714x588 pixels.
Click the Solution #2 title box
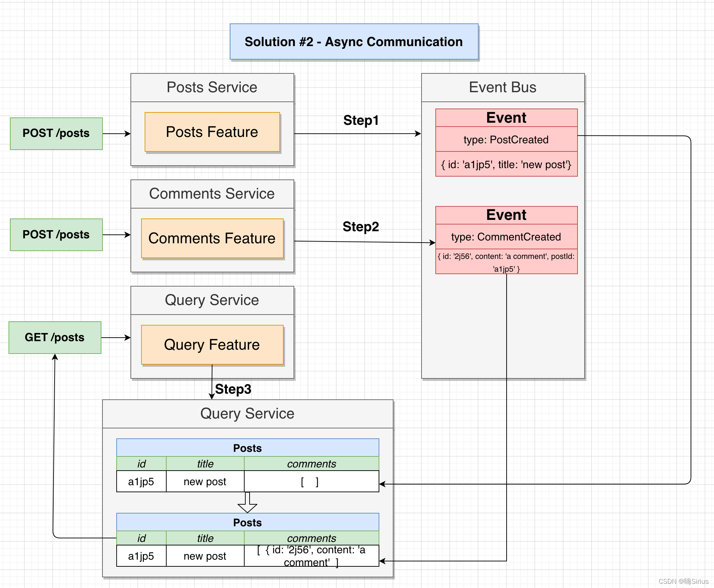[x=354, y=42]
